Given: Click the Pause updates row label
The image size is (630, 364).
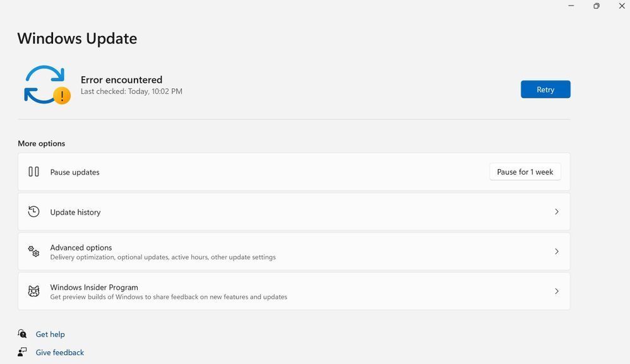Looking at the screenshot, I should (x=74, y=172).
